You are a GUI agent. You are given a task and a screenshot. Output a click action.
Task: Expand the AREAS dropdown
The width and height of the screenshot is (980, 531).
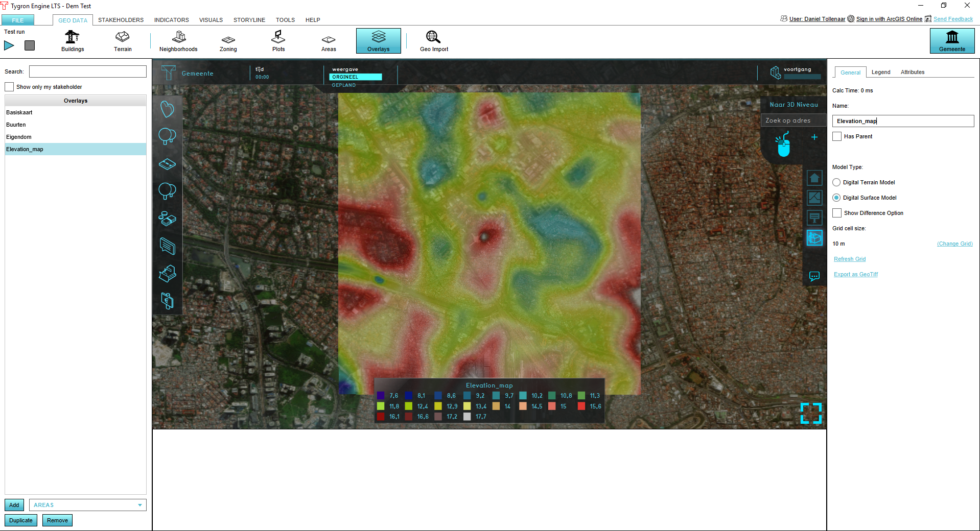[139, 505]
